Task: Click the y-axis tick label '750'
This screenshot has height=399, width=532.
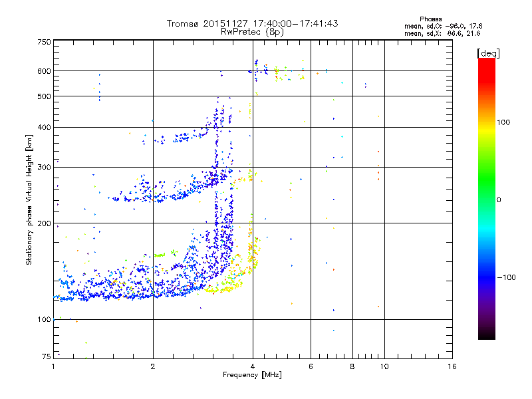Action: [x=44, y=42]
